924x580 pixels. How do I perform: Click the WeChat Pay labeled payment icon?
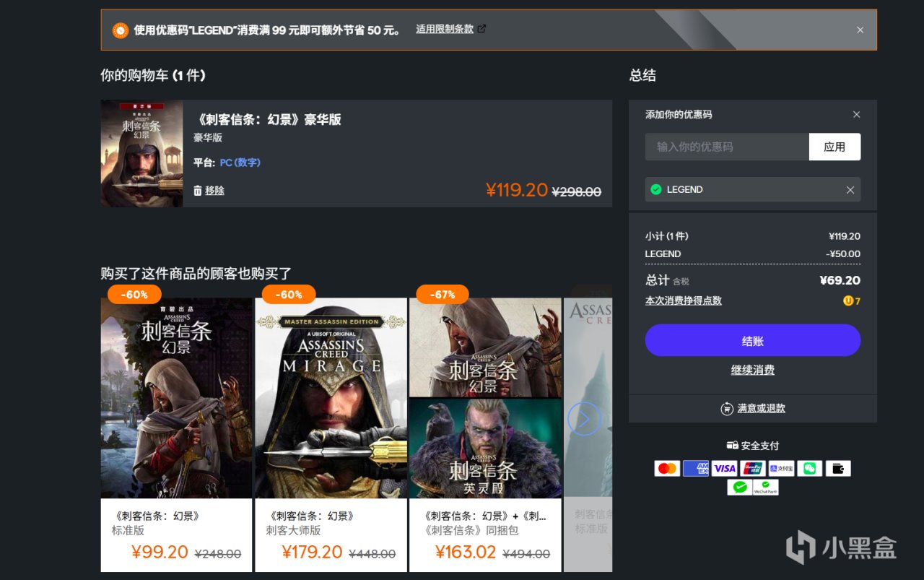point(766,488)
